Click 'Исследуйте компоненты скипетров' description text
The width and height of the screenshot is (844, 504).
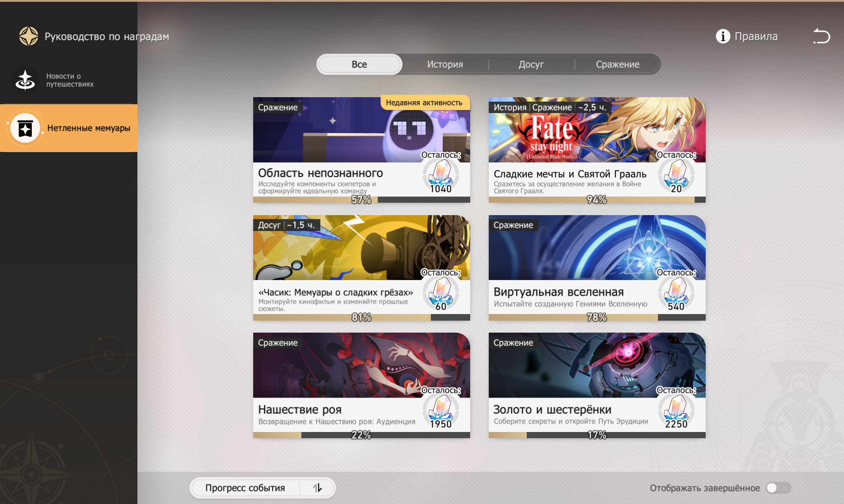coord(317,187)
